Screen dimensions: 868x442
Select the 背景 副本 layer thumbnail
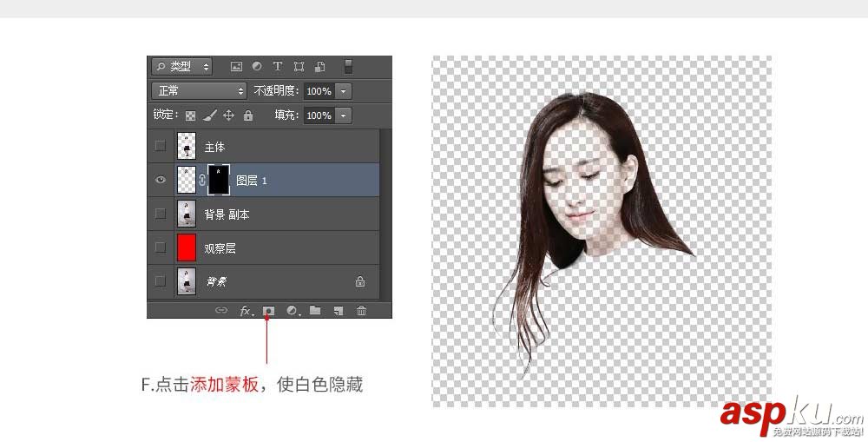[187, 214]
